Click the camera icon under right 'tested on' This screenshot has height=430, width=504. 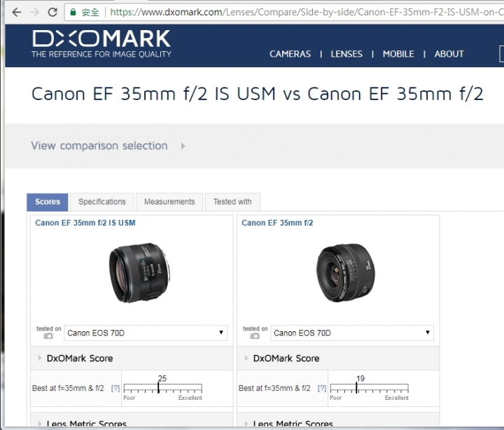255,335
